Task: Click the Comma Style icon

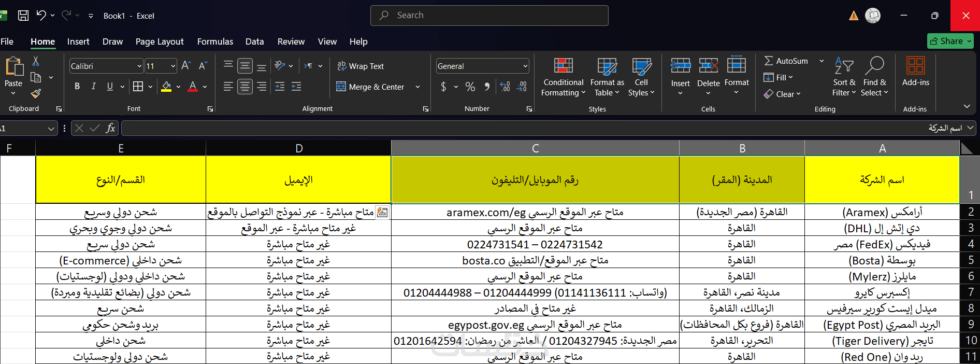Action: point(487,87)
